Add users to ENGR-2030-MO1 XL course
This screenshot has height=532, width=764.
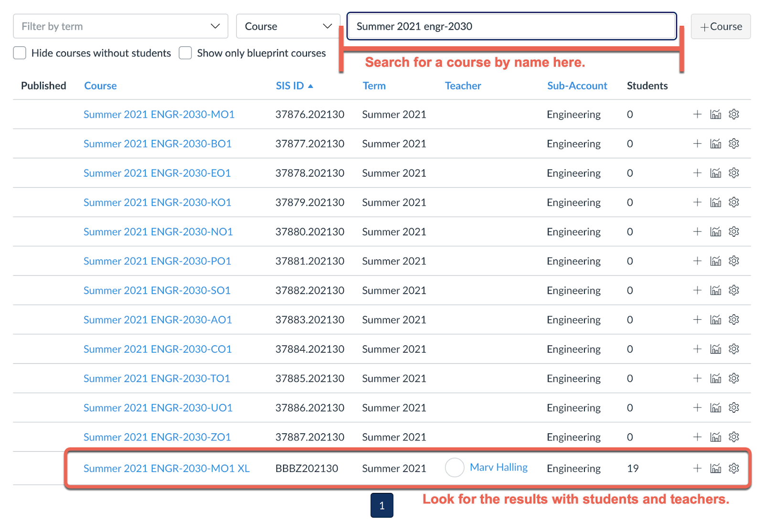tap(697, 468)
